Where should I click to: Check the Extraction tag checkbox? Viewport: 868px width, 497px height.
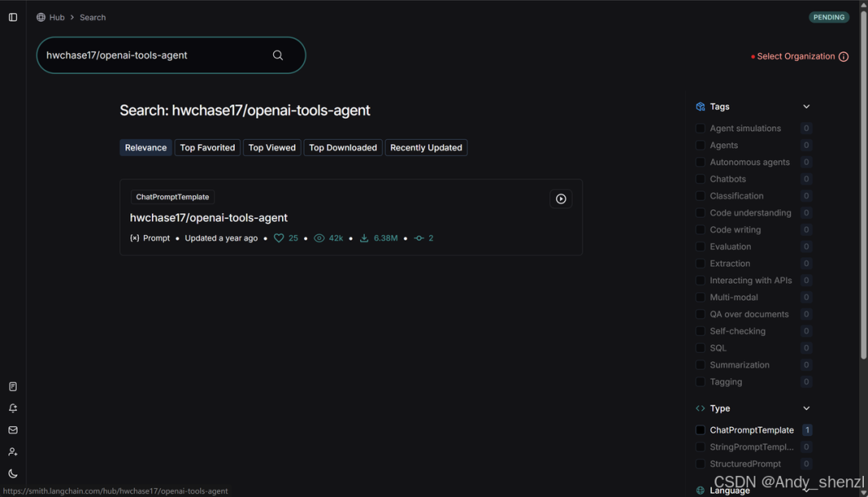pyautogui.click(x=700, y=263)
